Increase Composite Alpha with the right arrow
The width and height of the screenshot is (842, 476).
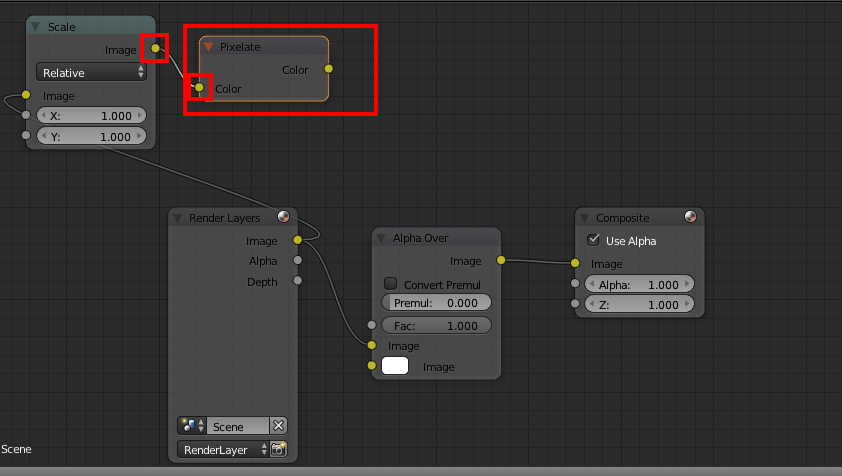pyautogui.click(x=687, y=284)
